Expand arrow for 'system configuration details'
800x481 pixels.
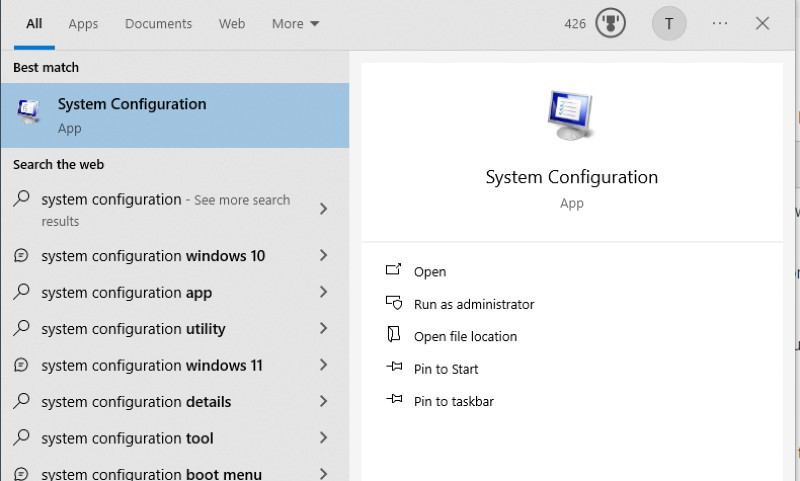pyautogui.click(x=323, y=401)
